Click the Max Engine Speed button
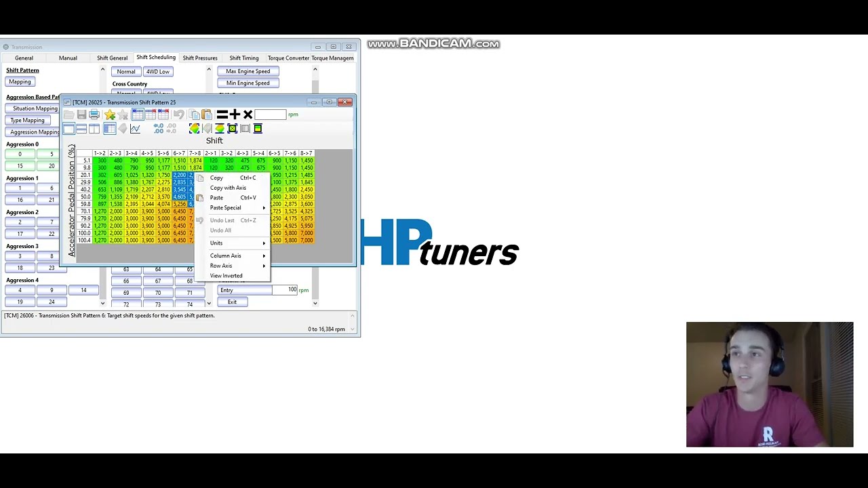This screenshot has width=868, height=488. tap(248, 71)
